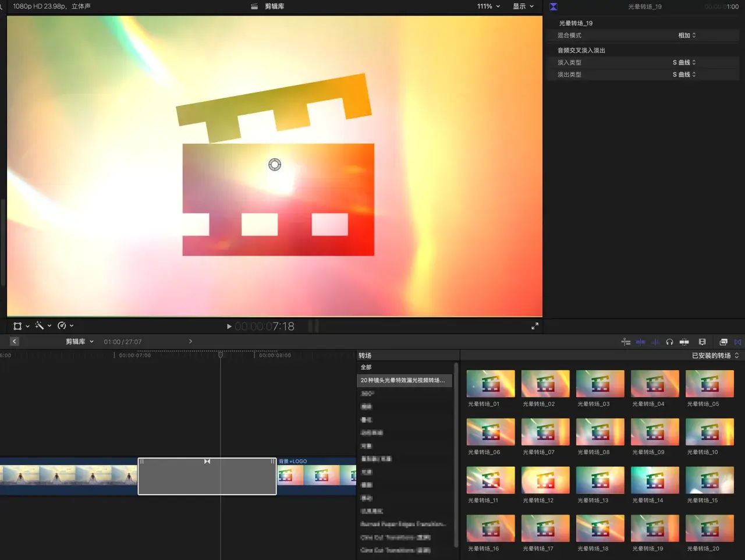Select the 光晕转场_12 transition thumbnail
This screenshot has width=745, height=560.
tap(545, 480)
